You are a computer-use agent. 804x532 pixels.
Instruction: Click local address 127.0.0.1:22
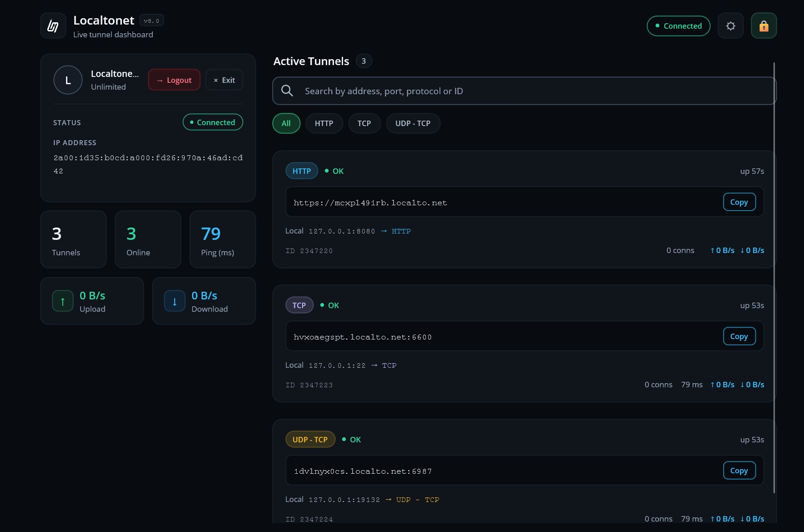coord(337,365)
